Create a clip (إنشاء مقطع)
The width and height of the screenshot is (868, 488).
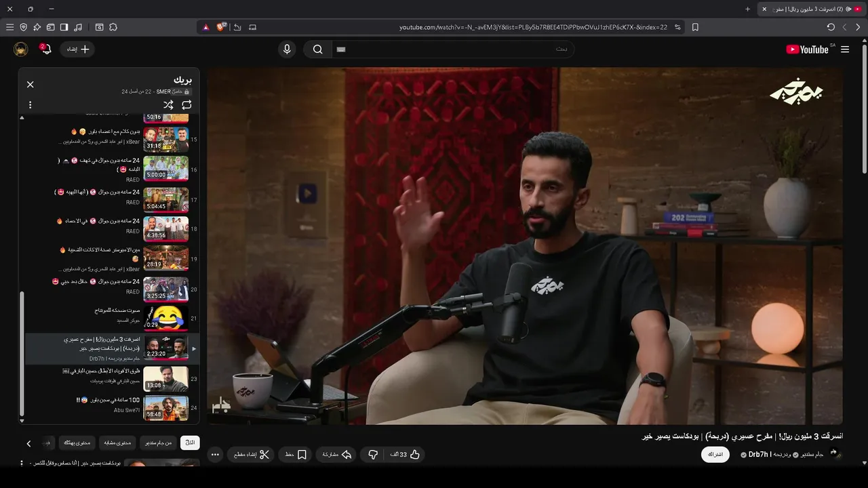[x=252, y=455]
